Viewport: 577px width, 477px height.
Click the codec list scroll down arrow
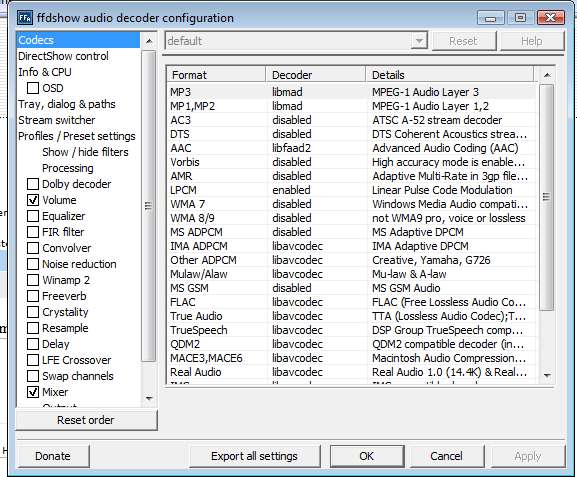(x=547, y=376)
